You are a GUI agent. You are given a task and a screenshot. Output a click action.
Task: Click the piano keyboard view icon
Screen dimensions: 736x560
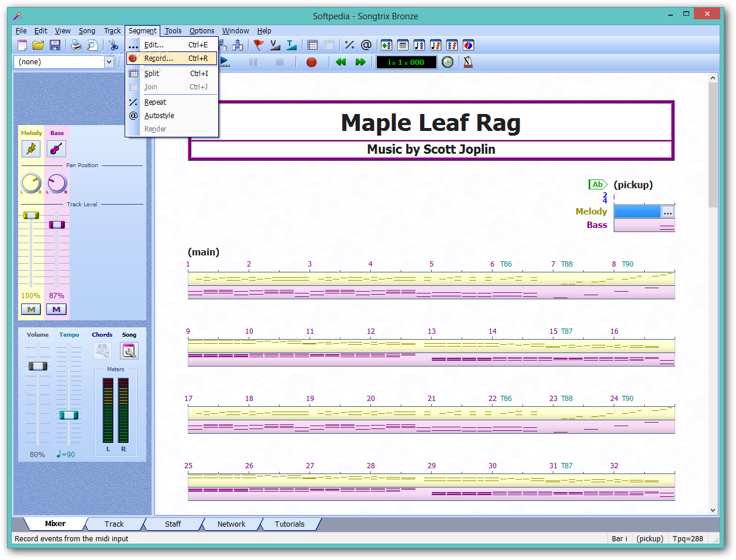click(x=403, y=45)
